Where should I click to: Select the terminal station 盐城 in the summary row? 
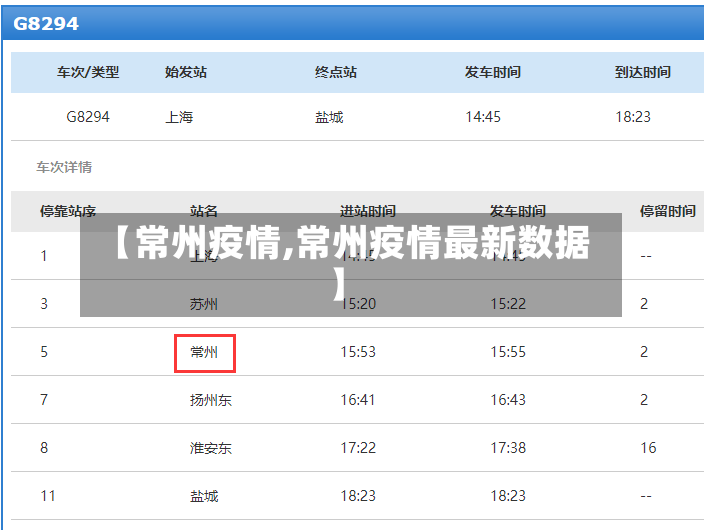tap(329, 117)
